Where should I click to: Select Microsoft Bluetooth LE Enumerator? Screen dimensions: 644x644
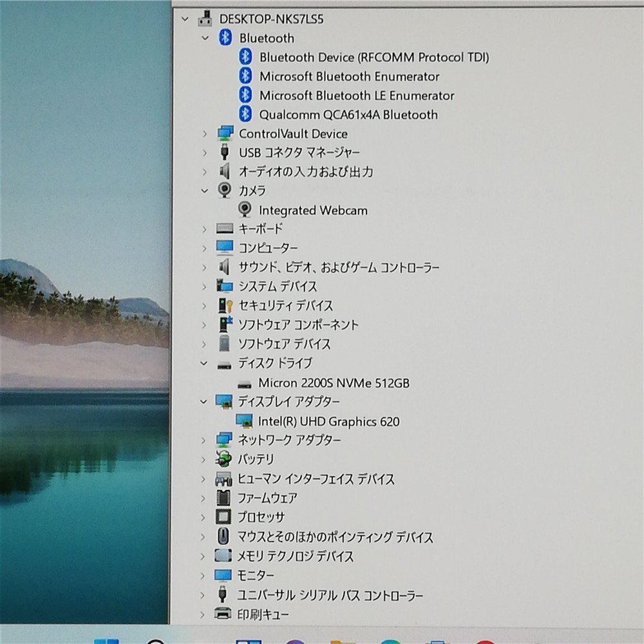[x=356, y=95]
